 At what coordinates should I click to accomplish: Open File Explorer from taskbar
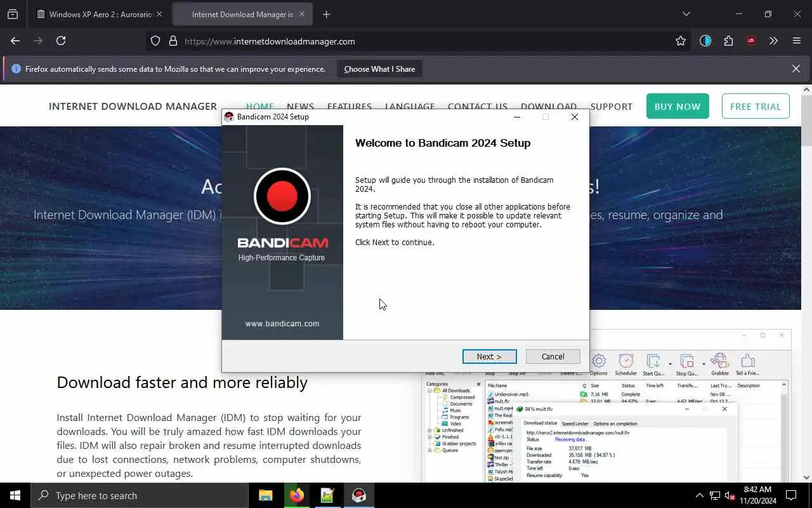tap(266, 495)
